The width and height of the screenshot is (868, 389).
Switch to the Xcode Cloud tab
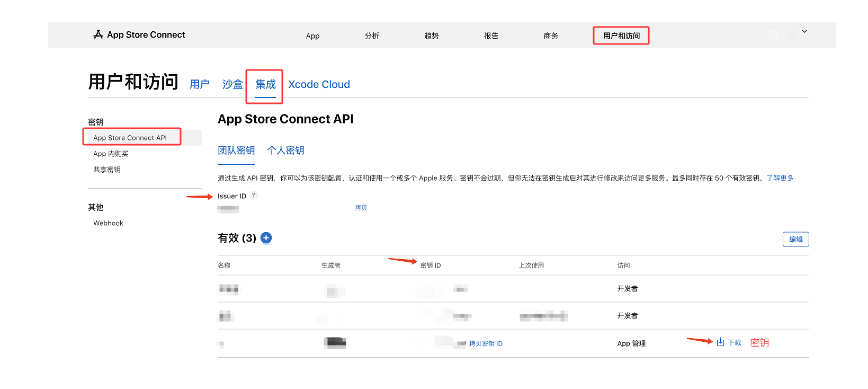click(x=319, y=84)
